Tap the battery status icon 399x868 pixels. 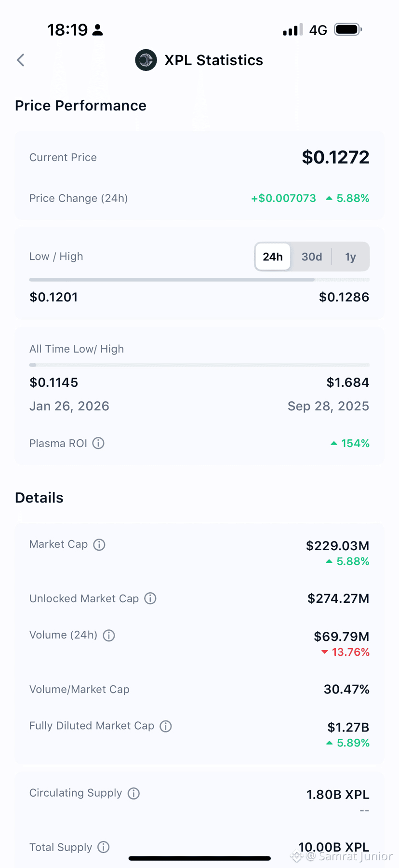click(x=348, y=30)
